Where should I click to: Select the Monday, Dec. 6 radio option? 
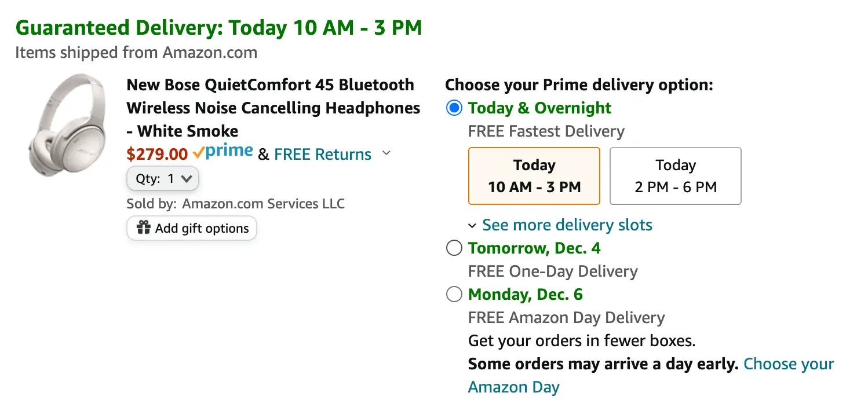pos(454,295)
